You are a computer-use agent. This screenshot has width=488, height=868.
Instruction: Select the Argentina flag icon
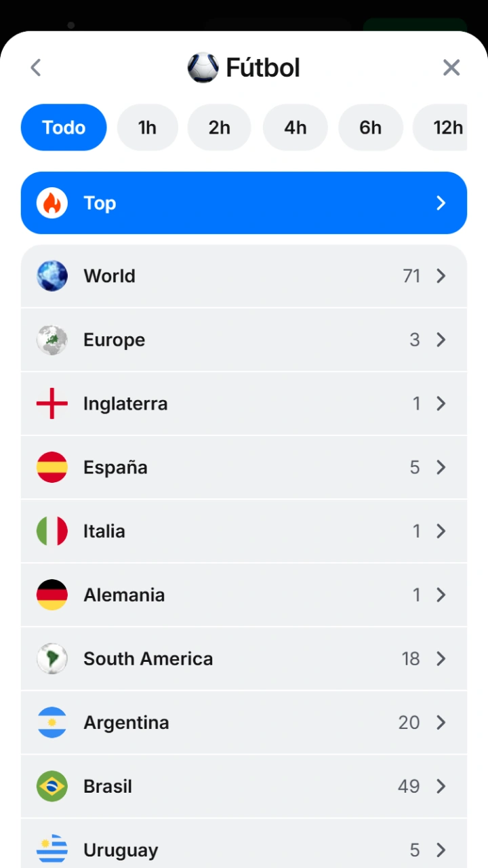coord(52,722)
